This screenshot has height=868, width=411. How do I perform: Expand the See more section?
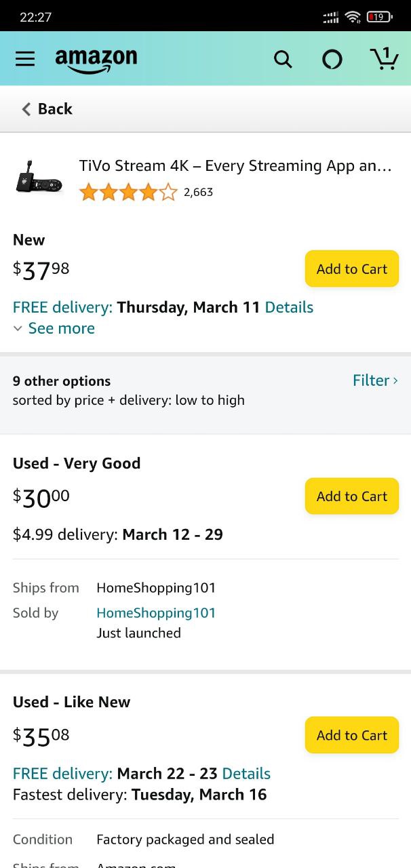[x=54, y=328]
